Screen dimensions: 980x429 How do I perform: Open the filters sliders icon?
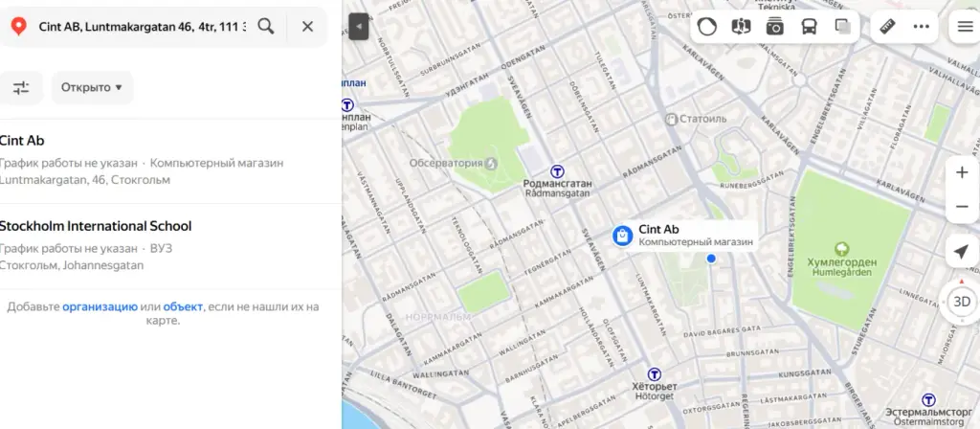21,87
